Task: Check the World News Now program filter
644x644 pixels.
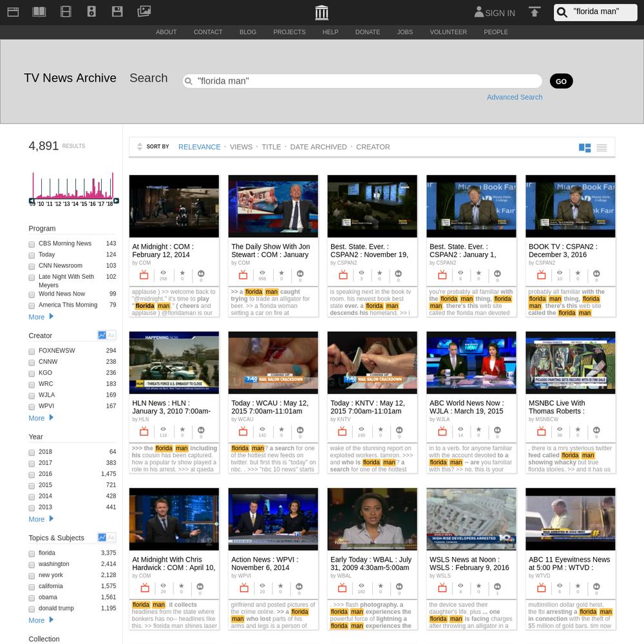Action: 32,295
